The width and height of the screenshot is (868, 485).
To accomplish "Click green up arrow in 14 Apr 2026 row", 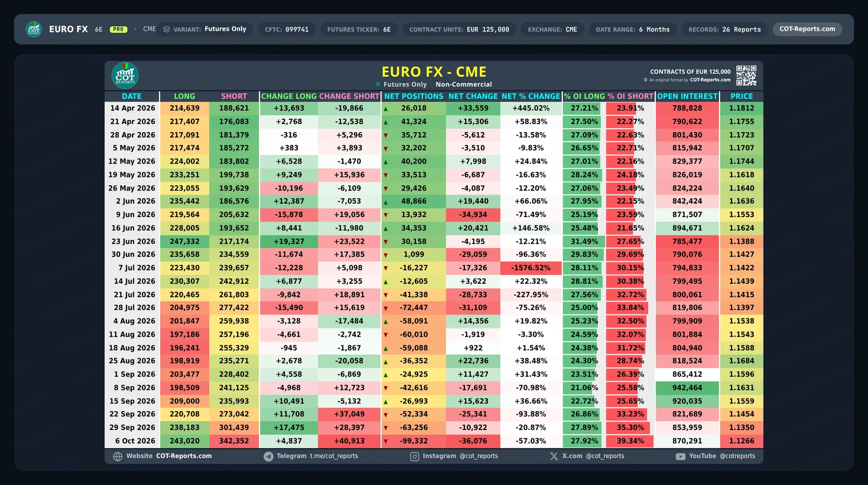I will point(386,109).
